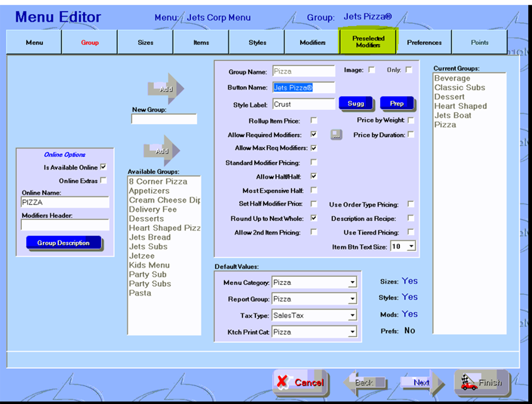Viewport: 532px width, 404px height.
Task: Go Back with the left arrow button
Action: point(364,383)
